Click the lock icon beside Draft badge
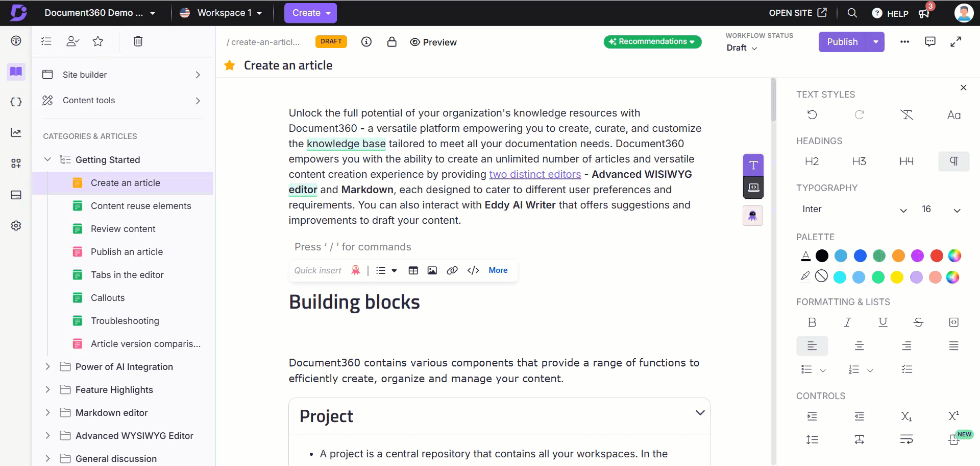 (391, 42)
